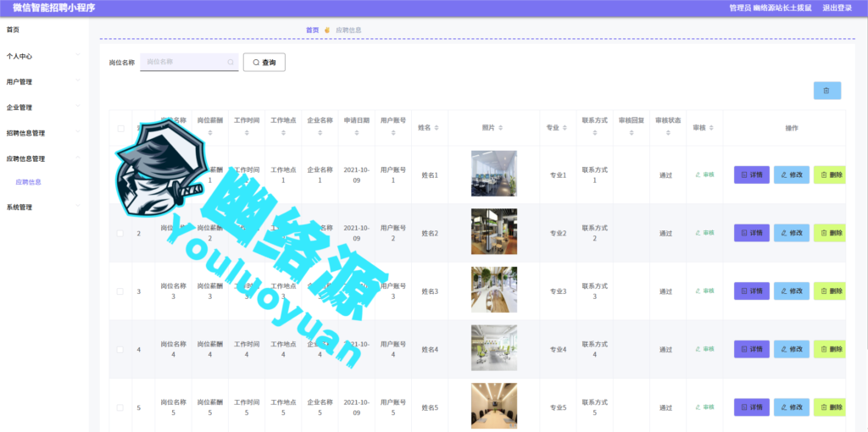Viewport: 868px width, 432px height.
Task: Expand 企业管理 sidebar chevron
Action: 77,106
